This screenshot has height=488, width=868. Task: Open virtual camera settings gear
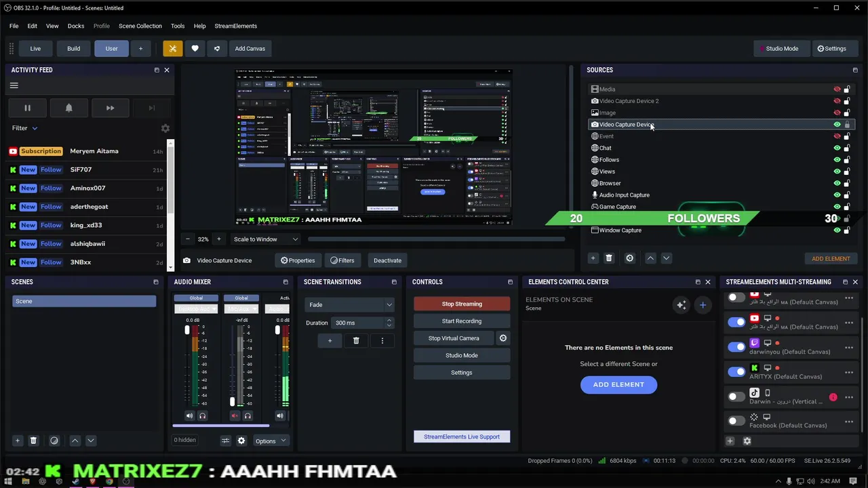(x=503, y=338)
